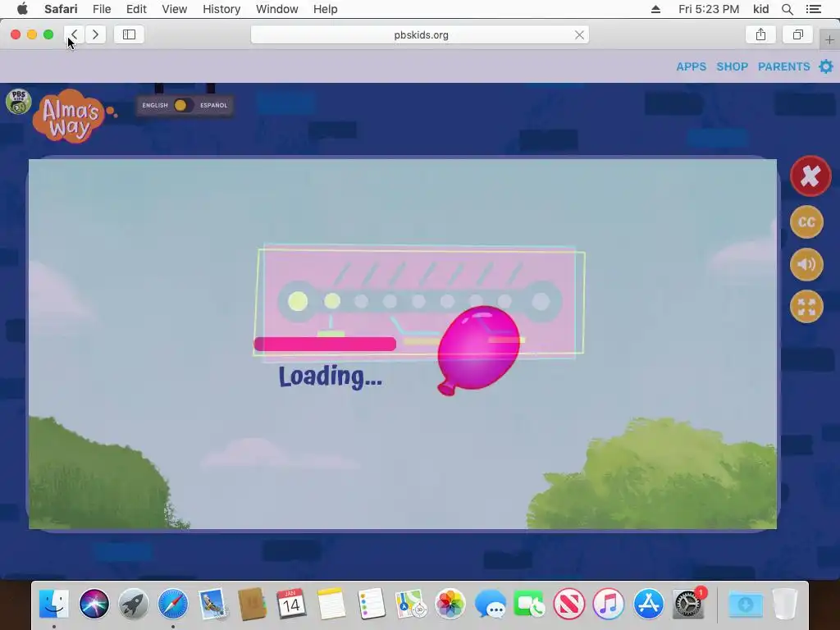Open Maps in the Dock
The width and height of the screenshot is (840, 630).
410,604
